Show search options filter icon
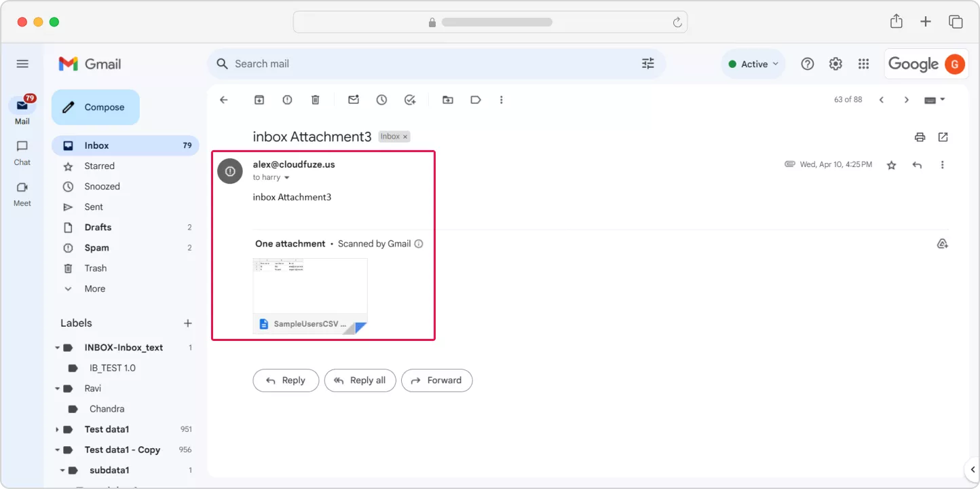Image resolution: width=980 pixels, height=489 pixels. (x=648, y=64)
